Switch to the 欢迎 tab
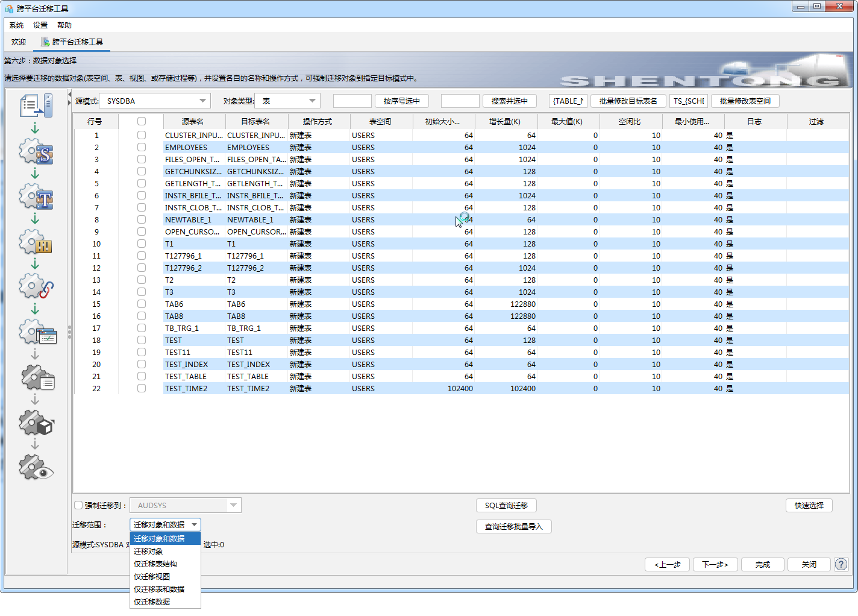 19,42
